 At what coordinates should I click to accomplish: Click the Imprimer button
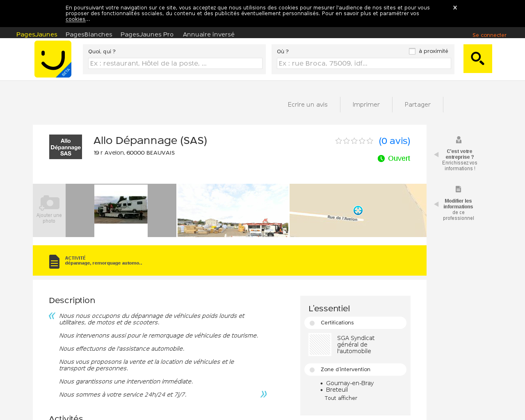pyautogui.click(x=366, y=105)
